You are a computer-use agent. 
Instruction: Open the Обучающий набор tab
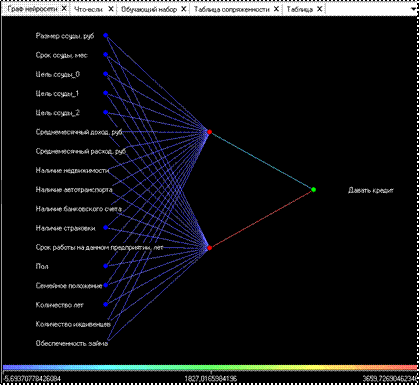click(x=149, y=9)
